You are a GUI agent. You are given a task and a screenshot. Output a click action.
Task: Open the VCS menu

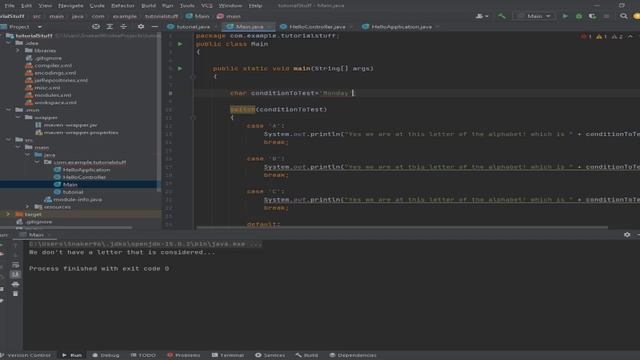pos(207,6)
